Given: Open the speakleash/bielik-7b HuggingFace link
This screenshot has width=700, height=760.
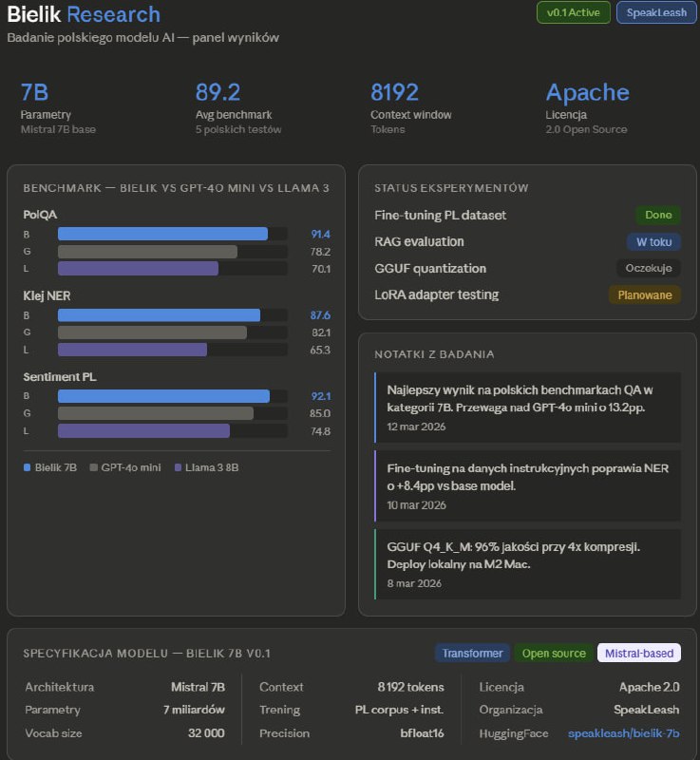Looking at the screenshot, I should 623,733.
